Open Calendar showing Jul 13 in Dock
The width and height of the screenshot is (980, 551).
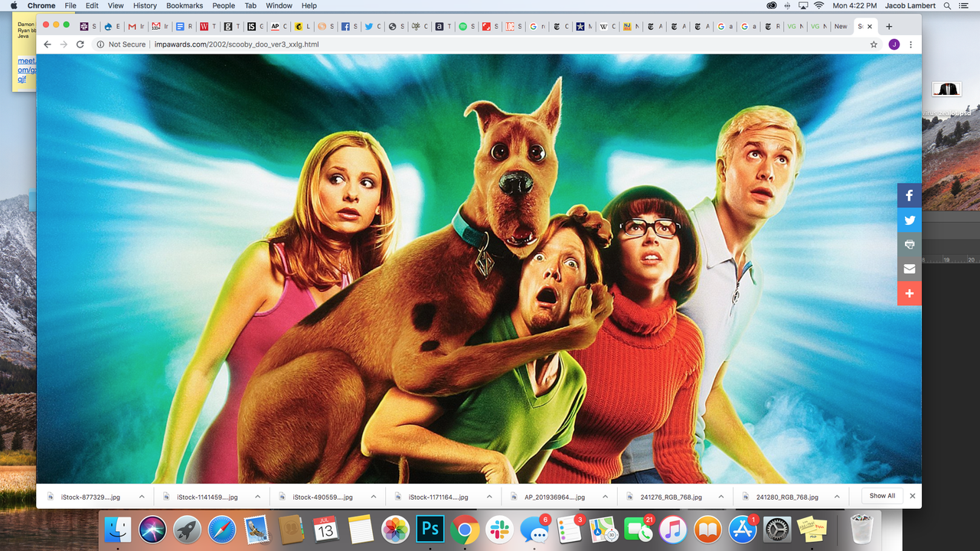(326, 529)
